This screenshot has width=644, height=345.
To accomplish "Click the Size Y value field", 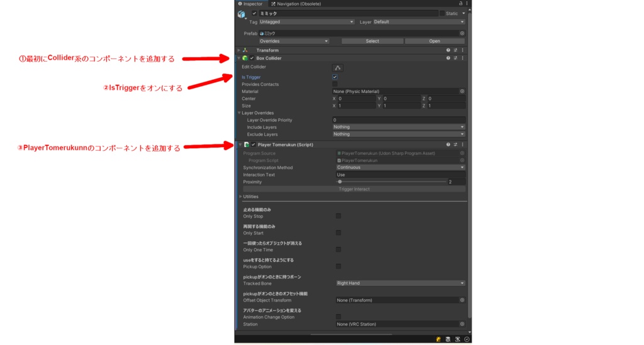I will point(402,106).
